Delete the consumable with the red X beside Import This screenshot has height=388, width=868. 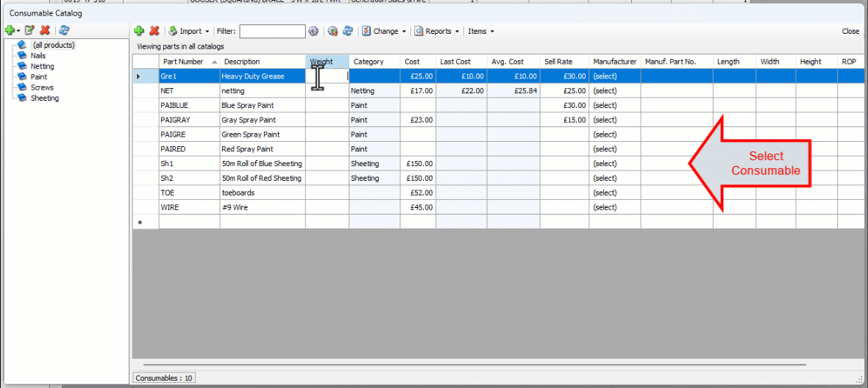[x=154, y=32]
